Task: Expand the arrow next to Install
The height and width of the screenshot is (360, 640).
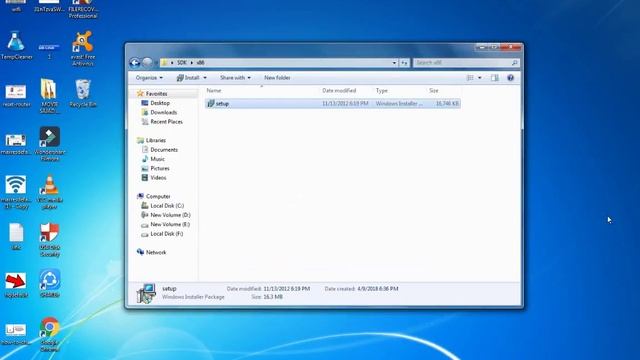Action: click(x=205, y=78)
